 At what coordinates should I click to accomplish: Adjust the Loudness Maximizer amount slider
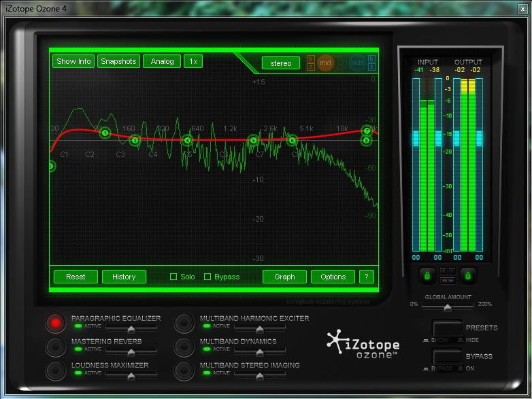click(x=131, y=377)
